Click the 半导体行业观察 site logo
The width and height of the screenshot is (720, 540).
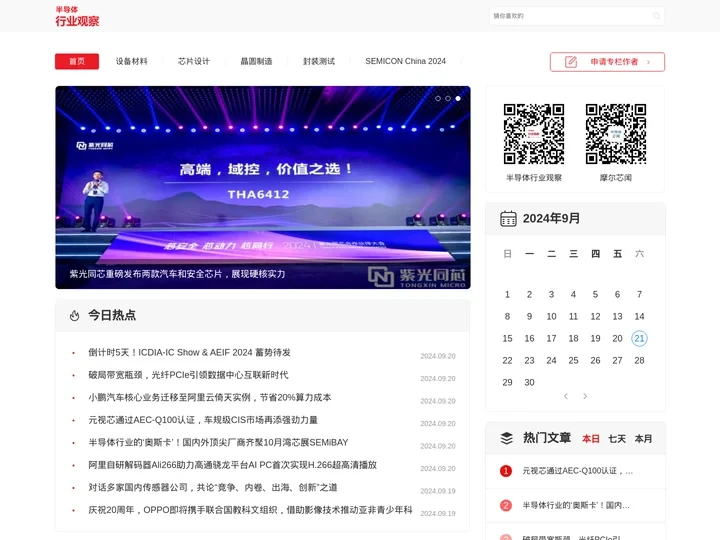click(77, 16)
